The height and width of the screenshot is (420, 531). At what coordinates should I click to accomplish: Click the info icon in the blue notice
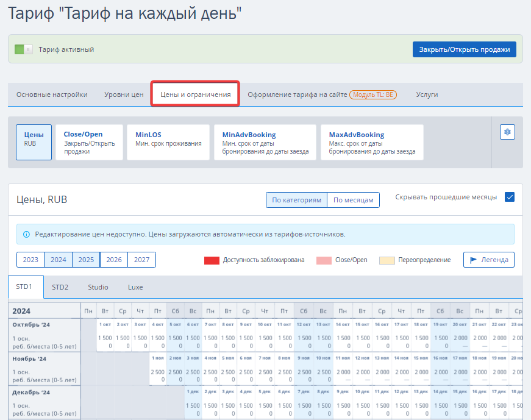click(26, 234)
